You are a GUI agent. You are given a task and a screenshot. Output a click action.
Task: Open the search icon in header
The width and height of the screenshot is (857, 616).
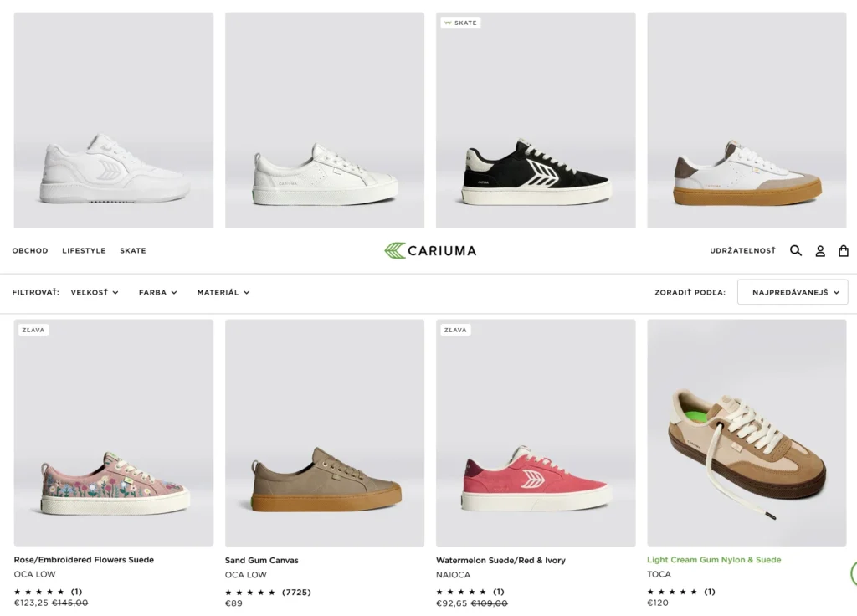tap(796, 250)
